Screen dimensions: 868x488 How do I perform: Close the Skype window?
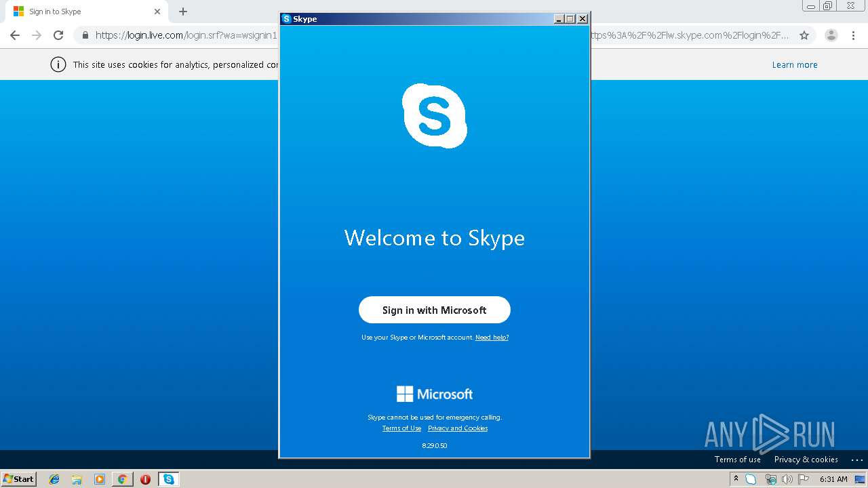[x=583, y=19]
